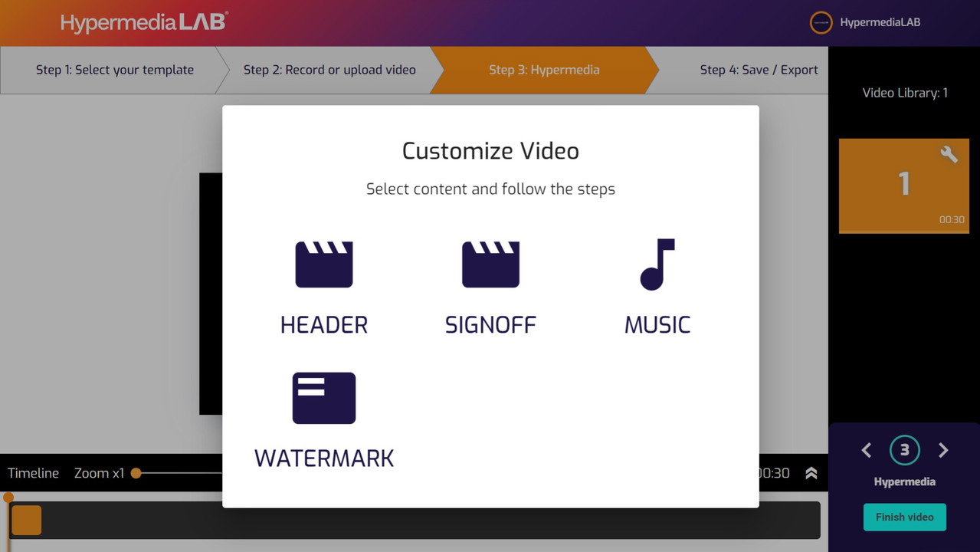
Task: Click the HypermediaLAB user avatar icon
Action: point(821,22)
